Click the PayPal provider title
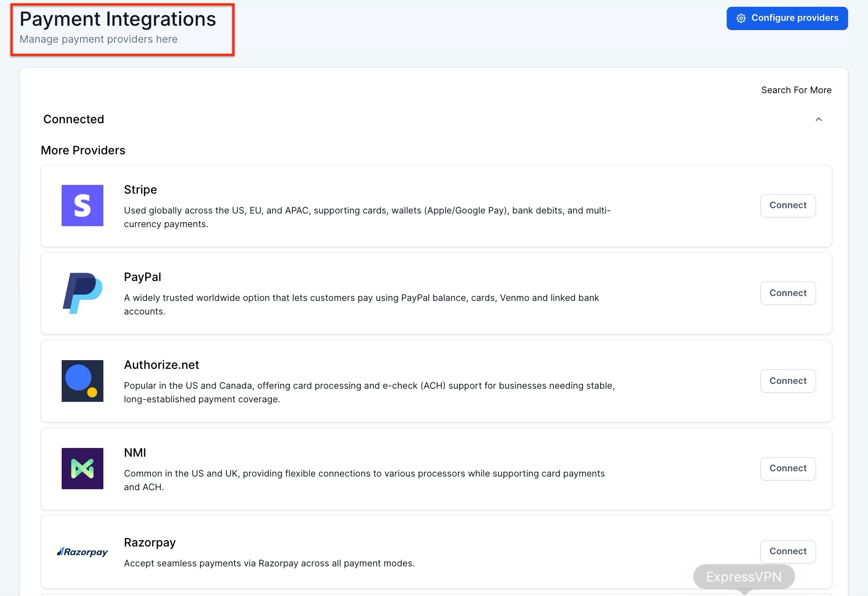Image resolution: width=868 pixels, height=596 pixels. point(142,277)
